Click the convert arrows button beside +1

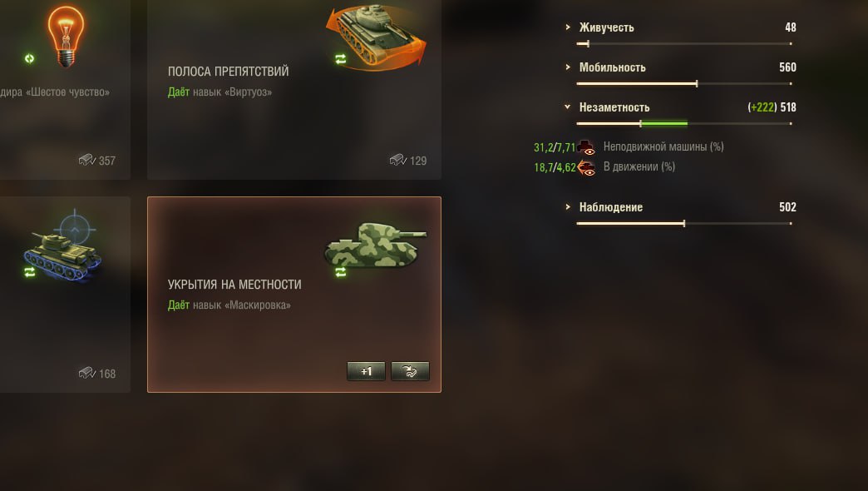410,371
